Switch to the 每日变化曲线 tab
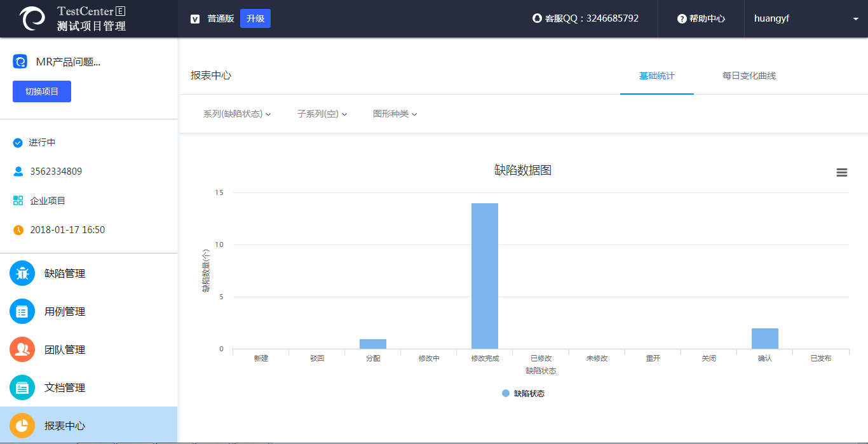The height and width of the screenshot is (444, 868). click(749, 76)
